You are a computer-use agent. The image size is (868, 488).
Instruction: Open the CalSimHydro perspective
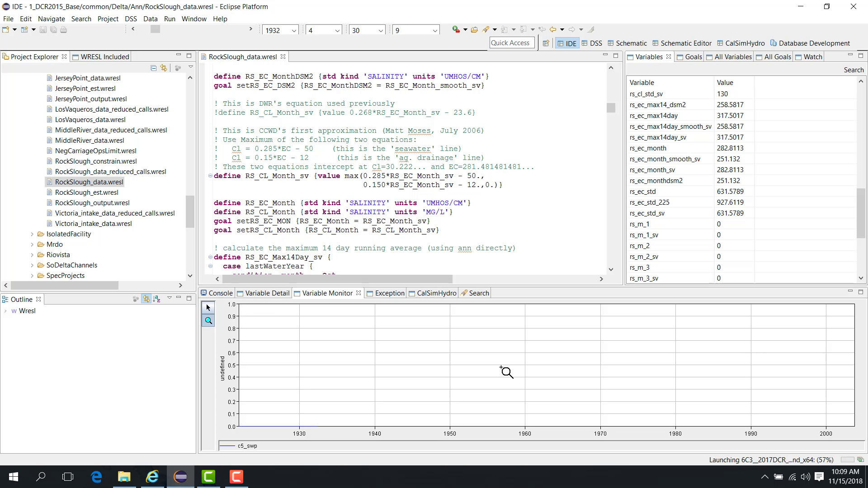(x=741, y=43)
